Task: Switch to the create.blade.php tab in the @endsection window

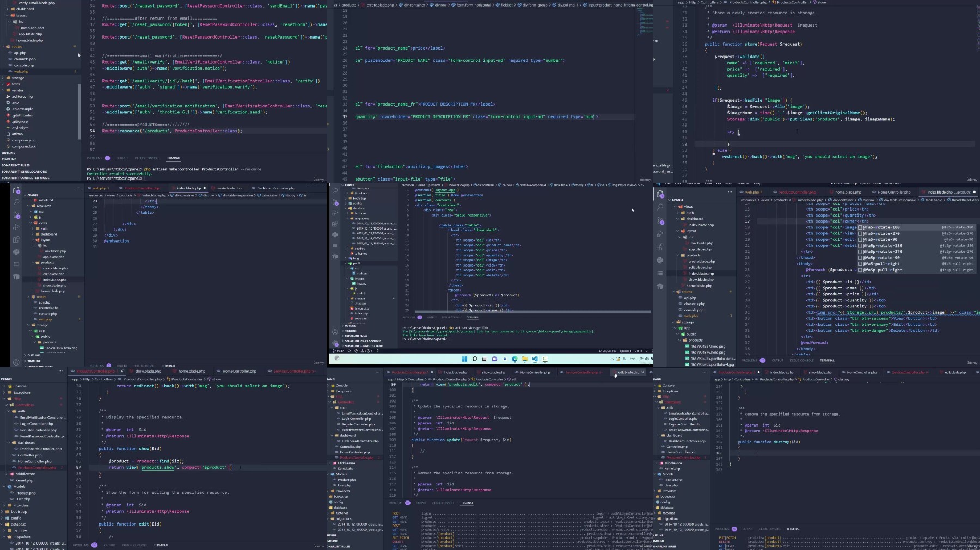Action: [229, 188]
